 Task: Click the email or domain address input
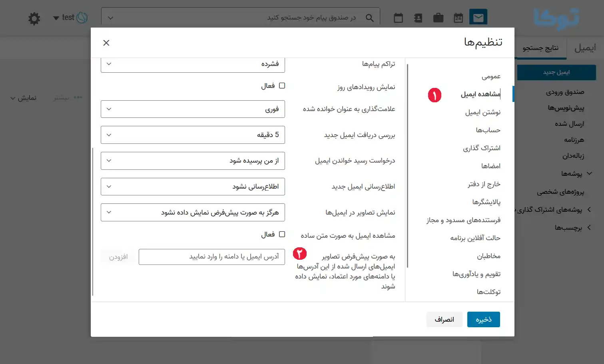click(x=212, y=257)
